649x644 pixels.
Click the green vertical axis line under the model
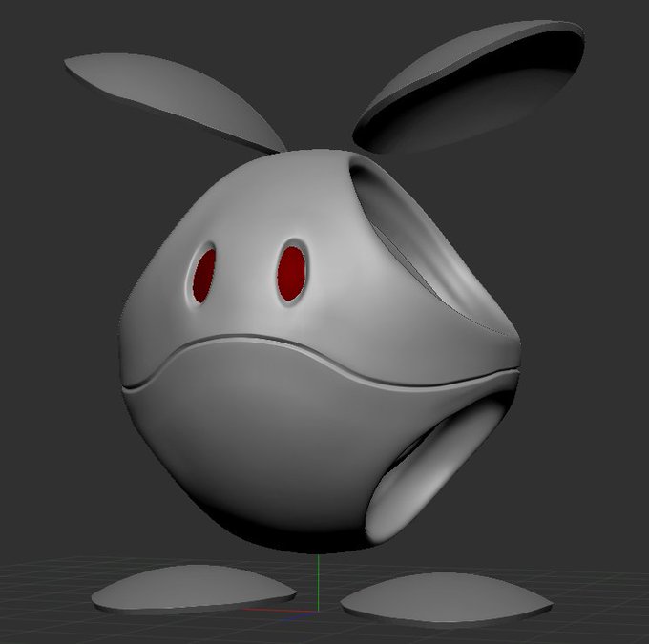point(318,582)
